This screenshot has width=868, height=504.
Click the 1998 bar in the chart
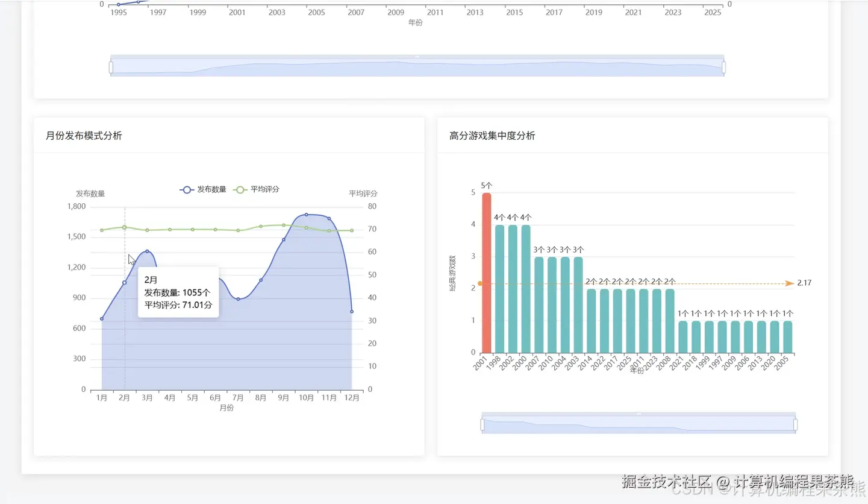click(500, 289)
